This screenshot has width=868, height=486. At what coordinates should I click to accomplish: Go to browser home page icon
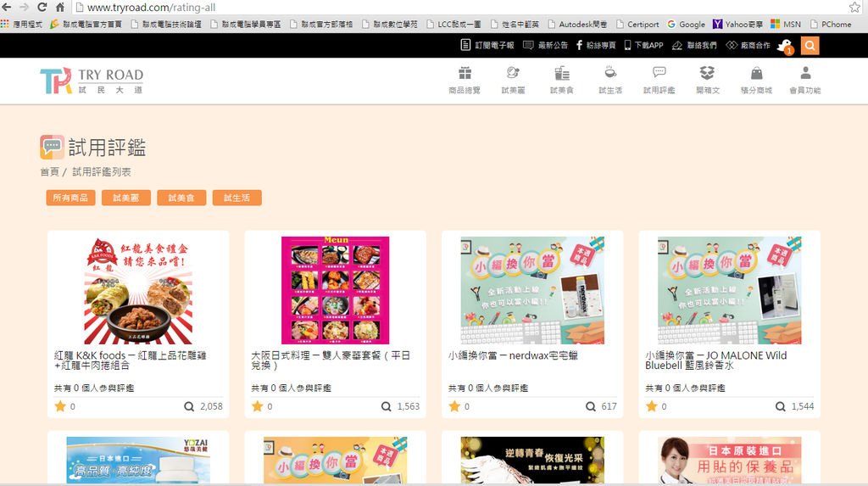60,7
